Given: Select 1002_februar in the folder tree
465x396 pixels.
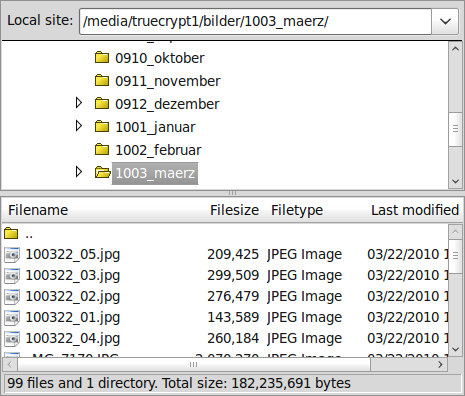Looking at the screenshot, I should 158,150.
